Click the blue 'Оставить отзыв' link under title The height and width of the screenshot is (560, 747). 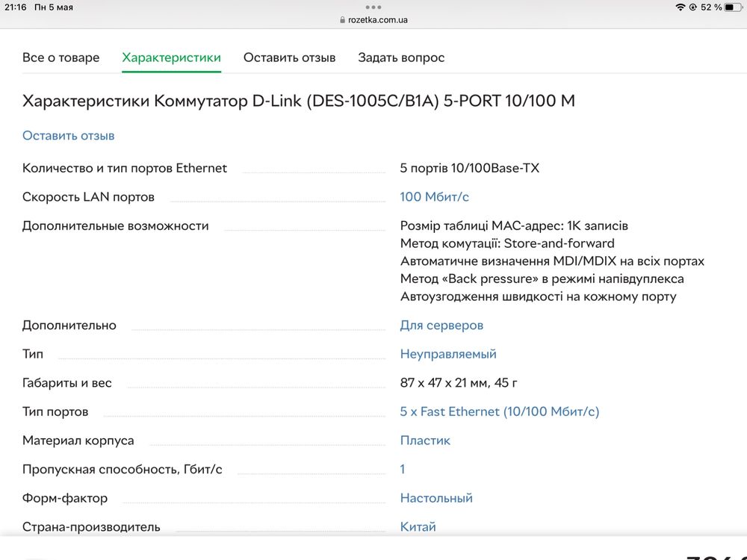pyautogui.click(x=69, y=136)
